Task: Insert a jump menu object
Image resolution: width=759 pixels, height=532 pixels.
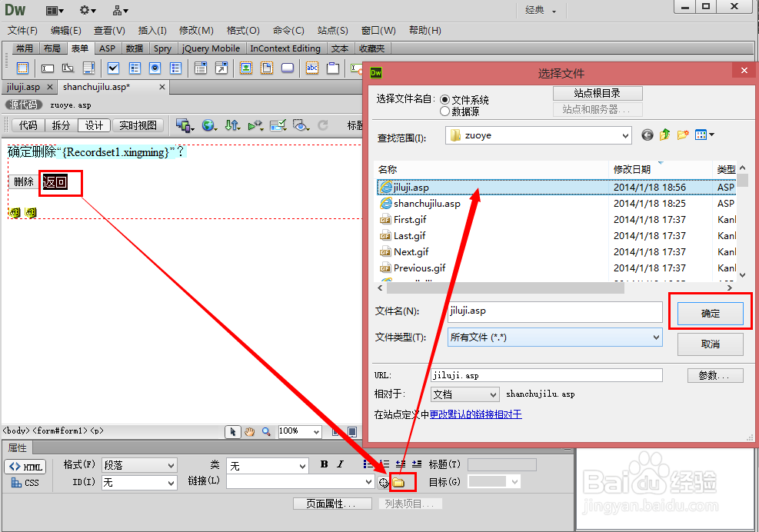Action: click(221, 68)
